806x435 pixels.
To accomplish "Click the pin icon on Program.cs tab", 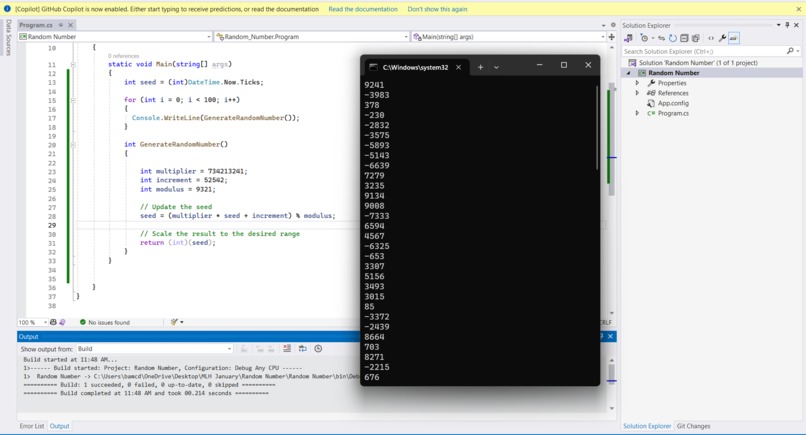I will point(61,25).
